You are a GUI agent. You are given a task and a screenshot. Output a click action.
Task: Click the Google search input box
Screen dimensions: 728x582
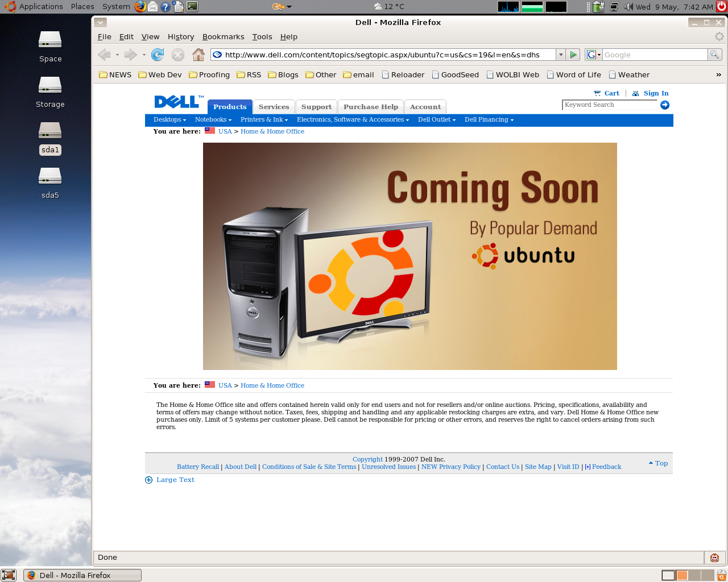pos(655,55)
